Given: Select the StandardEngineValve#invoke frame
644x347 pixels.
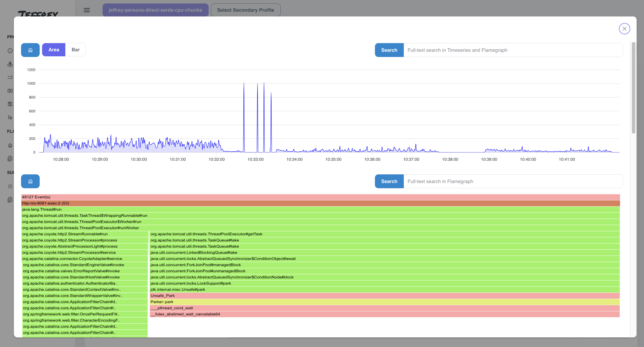Looking at the screenshot, I should (x=85, y=265).
